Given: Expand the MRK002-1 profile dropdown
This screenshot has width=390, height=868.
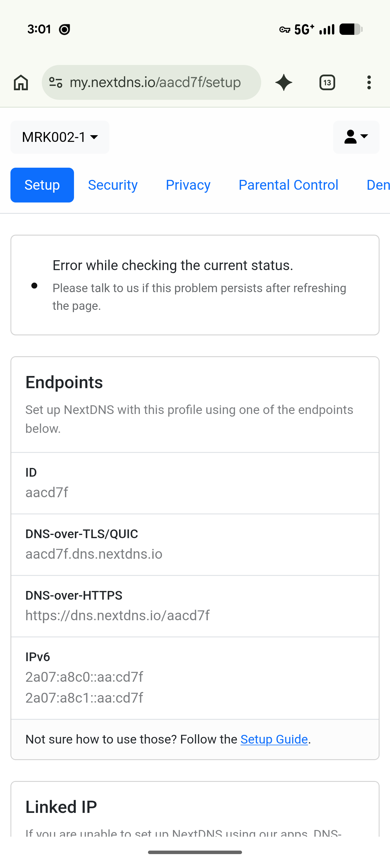Looking at the screenshot, I should click(x=60, y=137).
